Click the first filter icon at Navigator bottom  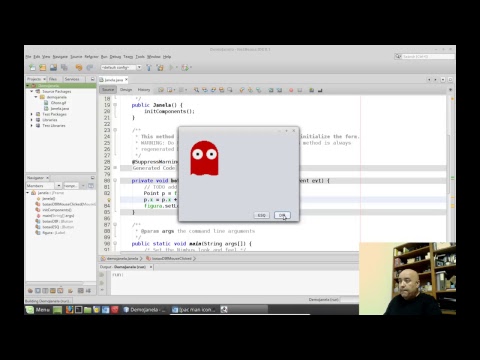point(30,291)
